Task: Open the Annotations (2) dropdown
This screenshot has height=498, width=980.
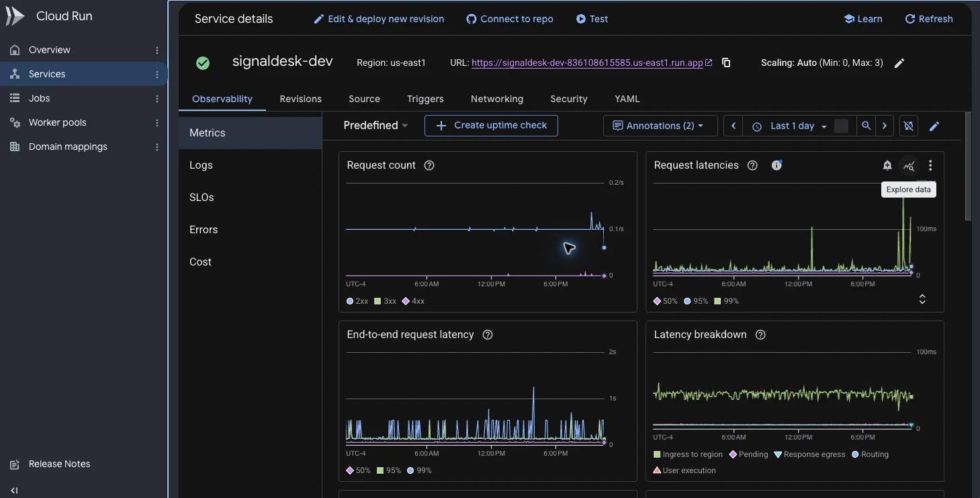Action: [660, 126]
